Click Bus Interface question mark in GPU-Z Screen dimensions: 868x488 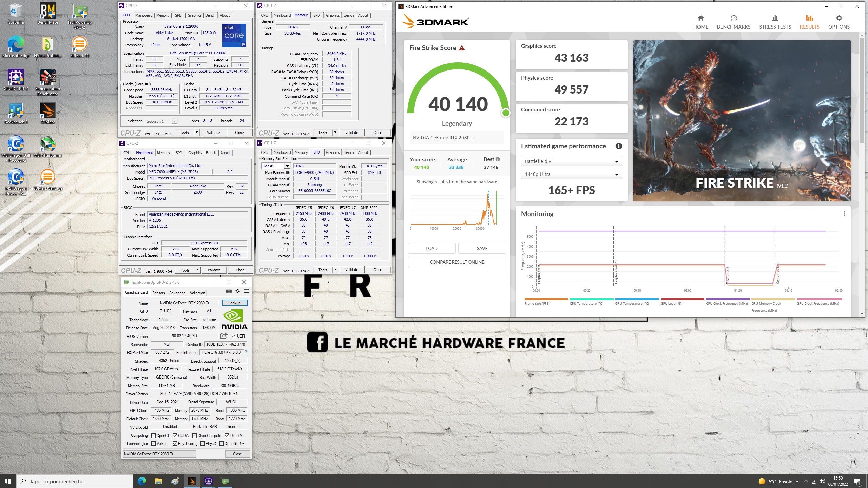tap(246, 352)
